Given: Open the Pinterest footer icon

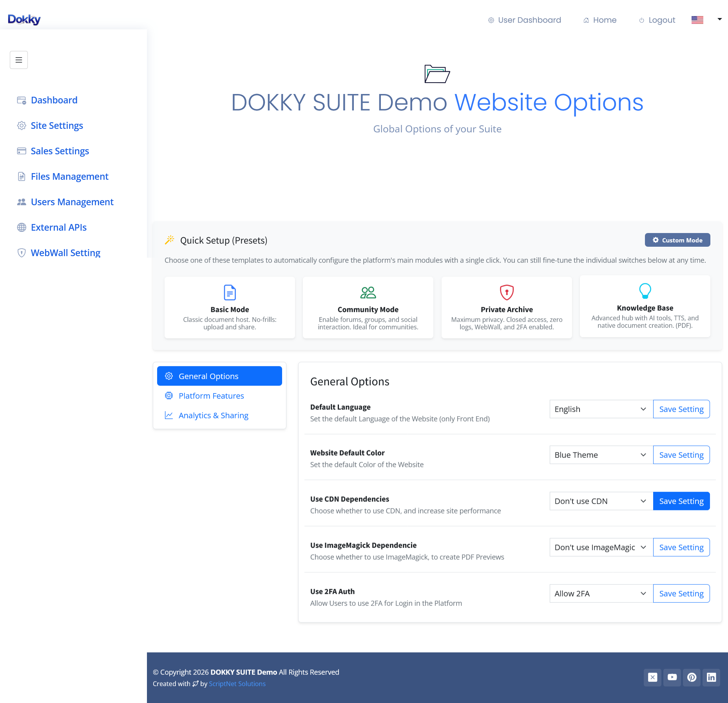Looking at the screenshot, I should [692, 678].
